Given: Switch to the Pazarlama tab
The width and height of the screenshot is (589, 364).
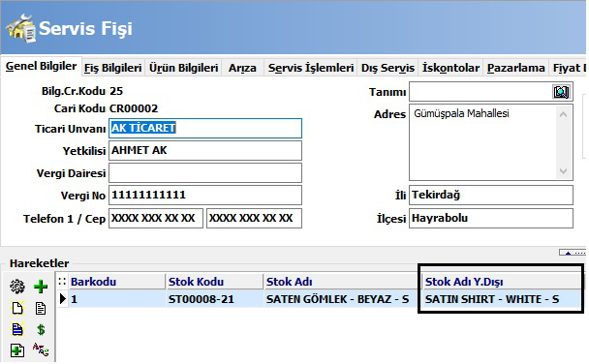Looking at the screenshot, I should coord(516,68).
